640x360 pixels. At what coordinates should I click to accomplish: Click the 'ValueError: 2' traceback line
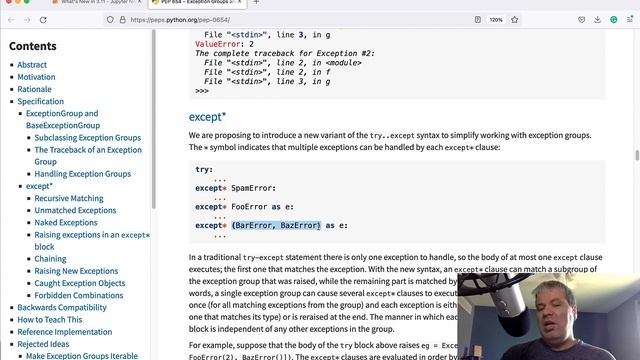click(x=224, y=44)
